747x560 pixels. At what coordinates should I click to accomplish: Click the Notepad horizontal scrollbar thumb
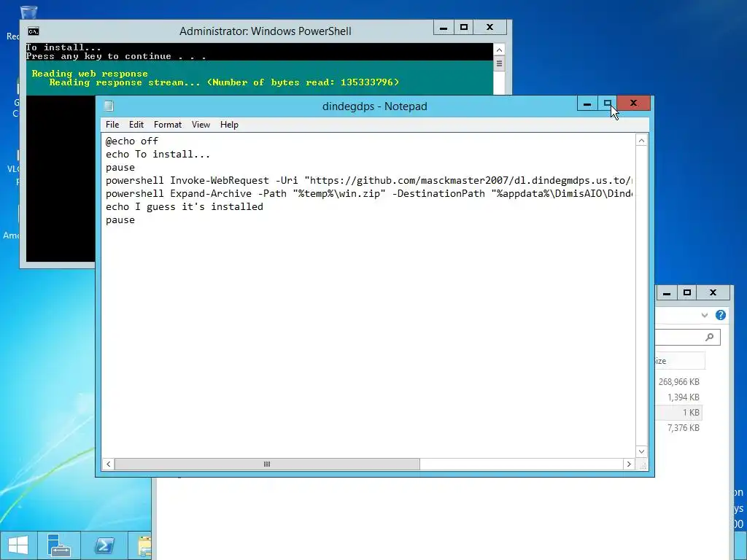click(x=267, y=464)
